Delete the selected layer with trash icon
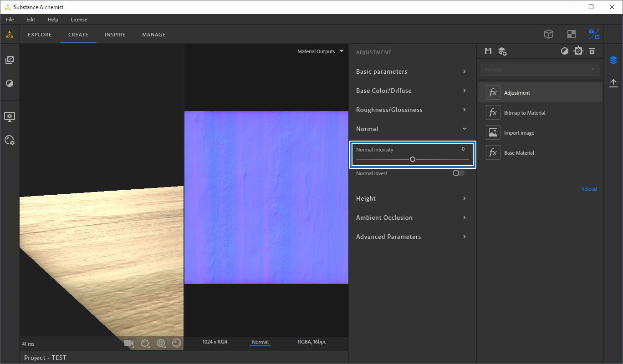 (x=592, y=51)
